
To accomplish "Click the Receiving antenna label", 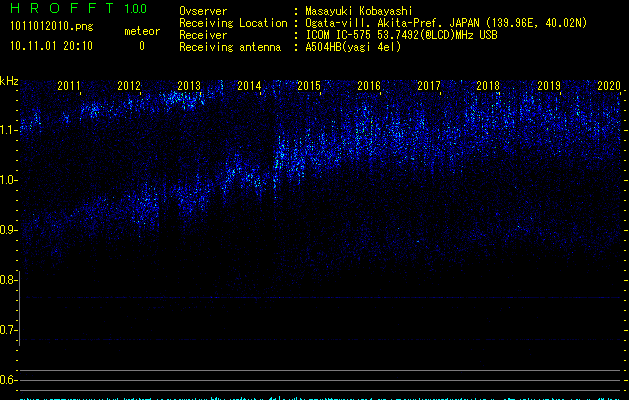I will click(x=230, y=47).
